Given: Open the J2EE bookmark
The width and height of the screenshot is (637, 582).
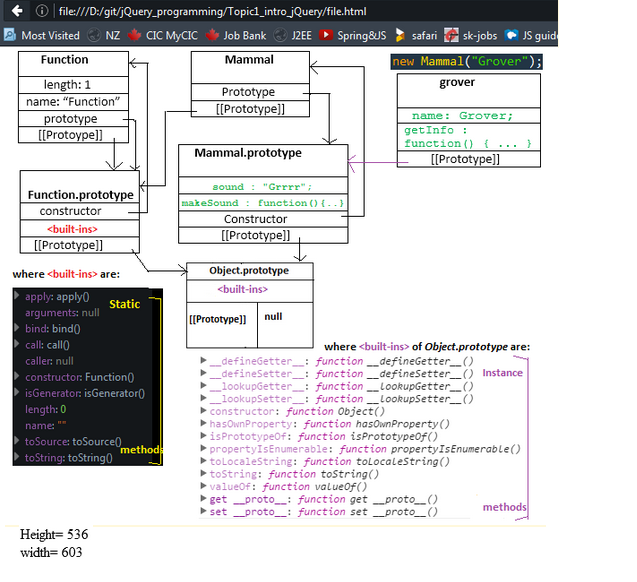Looking at the screenshot, I should click(301, 35).
